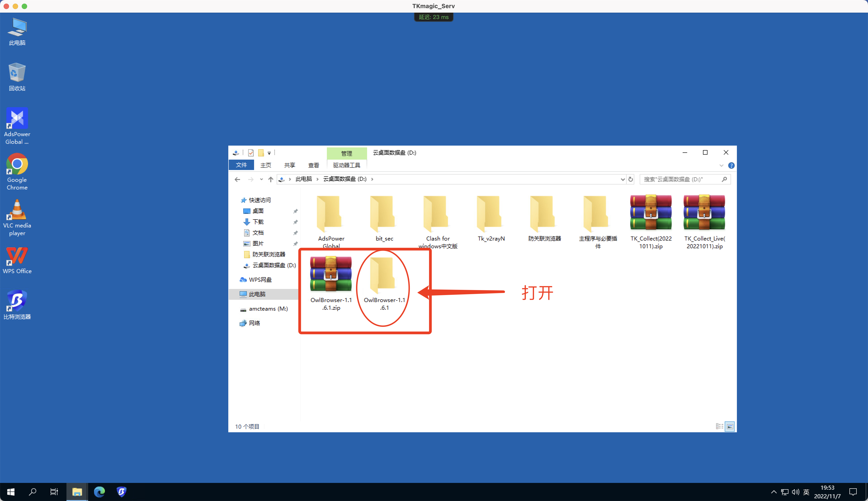868x501 pixels.
Task: Expand the Quick Access Toolbar customize arrow
Action: point(270,153)
